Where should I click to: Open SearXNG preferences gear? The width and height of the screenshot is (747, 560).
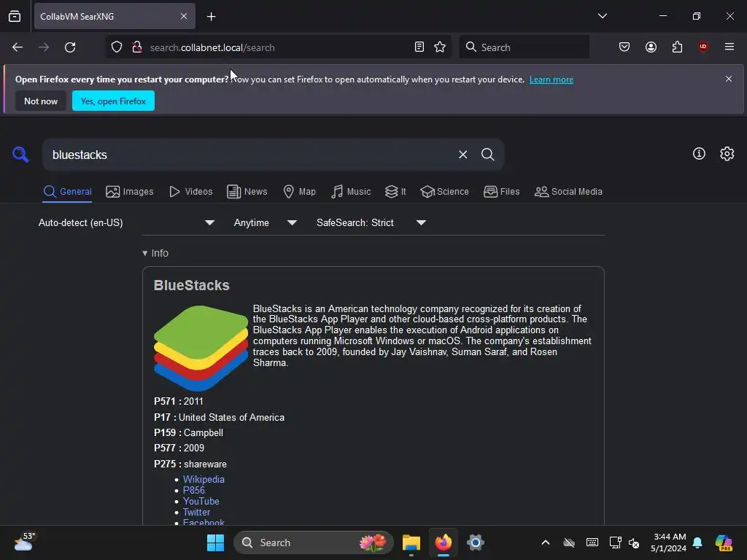point(727,153)
